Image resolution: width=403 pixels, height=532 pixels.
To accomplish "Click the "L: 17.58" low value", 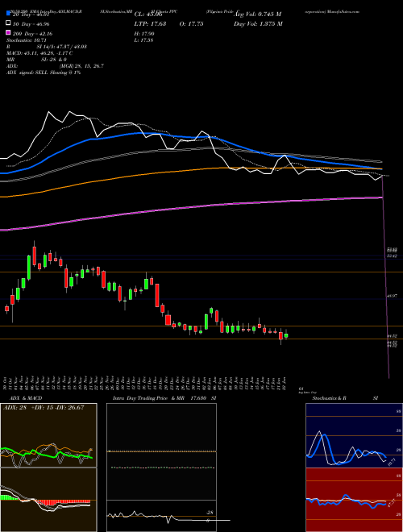I will 144,40.
